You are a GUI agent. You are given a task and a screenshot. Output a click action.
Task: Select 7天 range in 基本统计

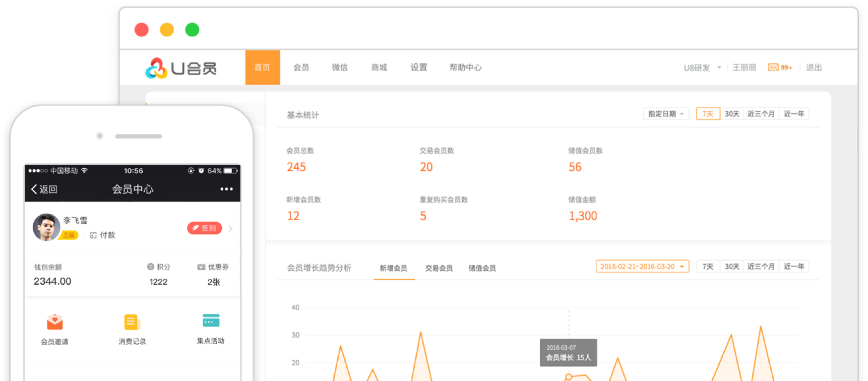(x=708, y=114)
